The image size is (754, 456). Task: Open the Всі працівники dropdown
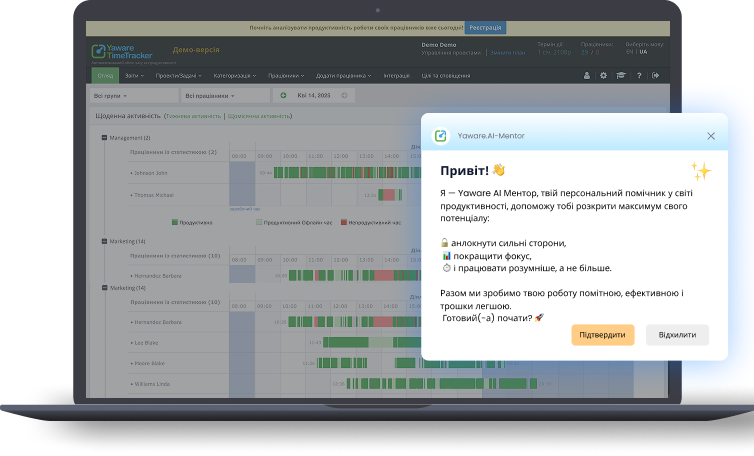(226, 96)
